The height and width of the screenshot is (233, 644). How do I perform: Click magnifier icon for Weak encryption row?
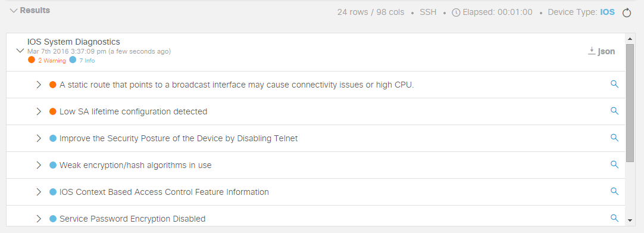point(614,164)
